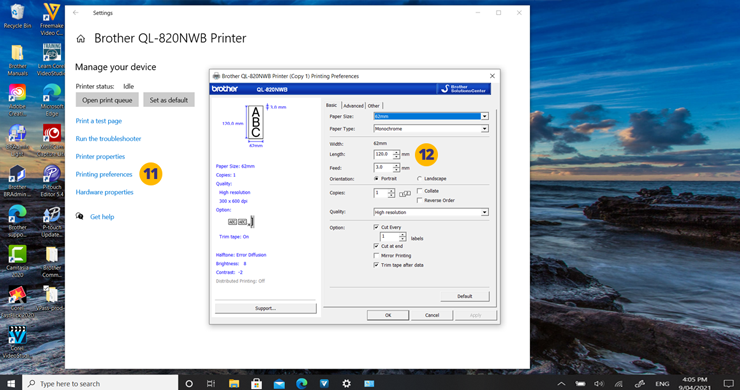Expand the Paper Type dropdown
The width and height of the screenshot is (740, 390).
pos(484,128)
